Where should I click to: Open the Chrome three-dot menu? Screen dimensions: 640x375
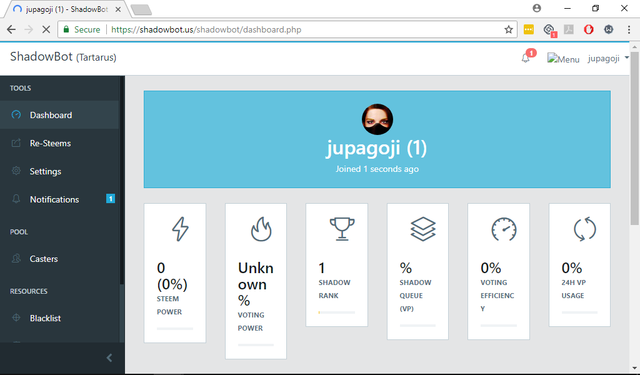pos(629,29)
